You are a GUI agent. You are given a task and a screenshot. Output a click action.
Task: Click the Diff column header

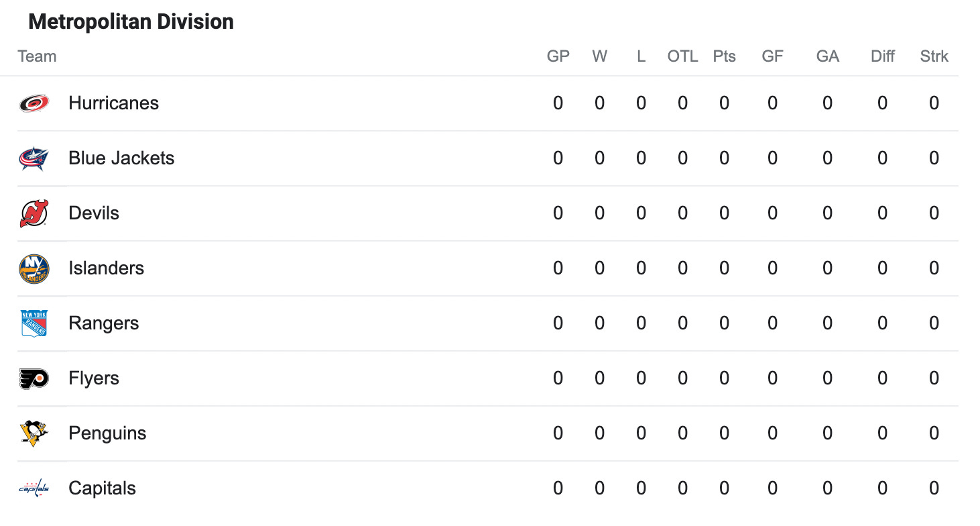point(882,56)
